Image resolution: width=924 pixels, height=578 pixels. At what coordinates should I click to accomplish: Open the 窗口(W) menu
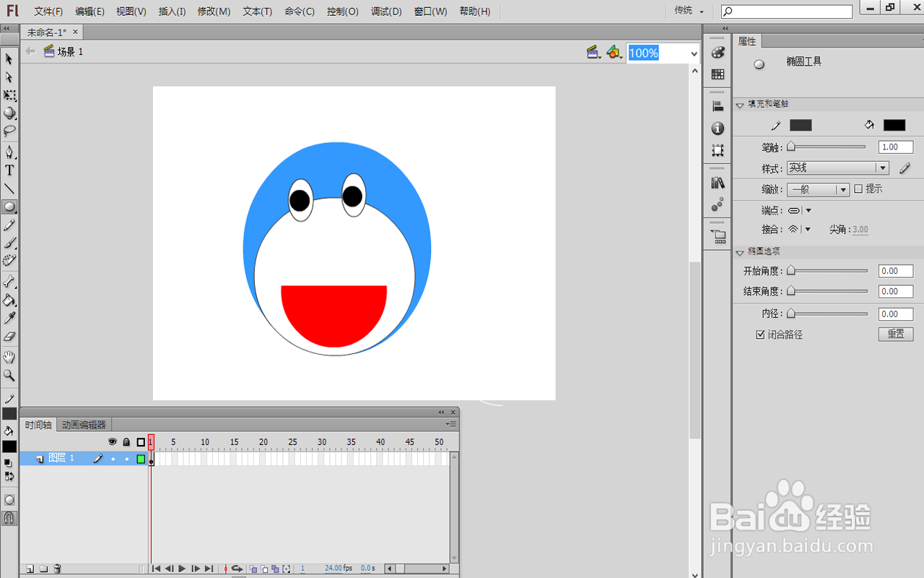coord(430,12)
